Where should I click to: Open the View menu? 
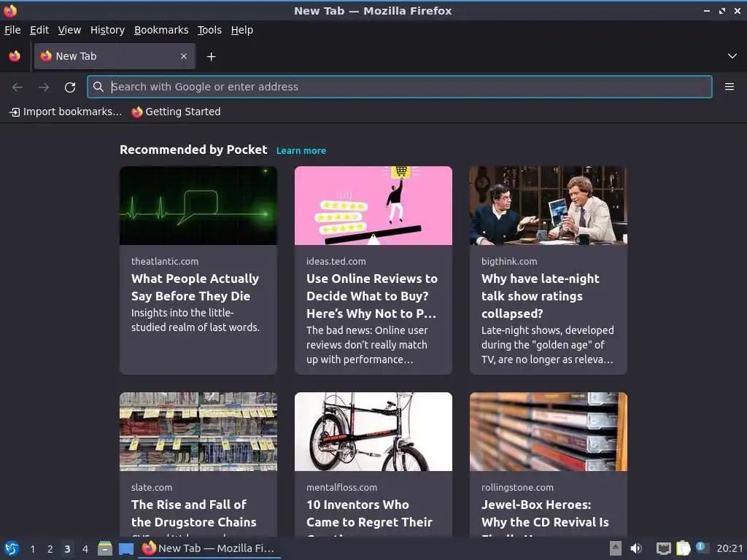(x=69, y=30)
